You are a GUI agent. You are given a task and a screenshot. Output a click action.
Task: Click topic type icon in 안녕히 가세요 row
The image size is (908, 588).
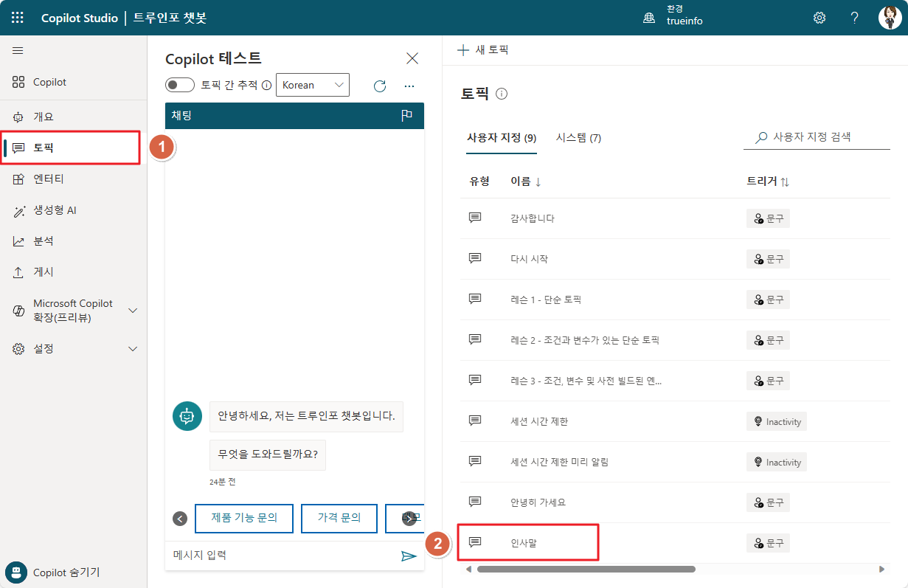pyautogui.click(x=475, y=502)
